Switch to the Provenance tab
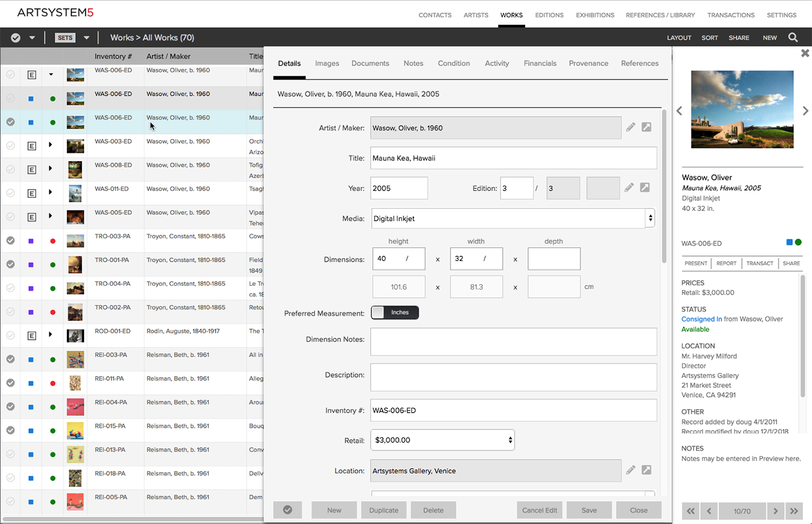Image resolution: width=812 pixels, height=524 pixels. [x=588, y=63]
